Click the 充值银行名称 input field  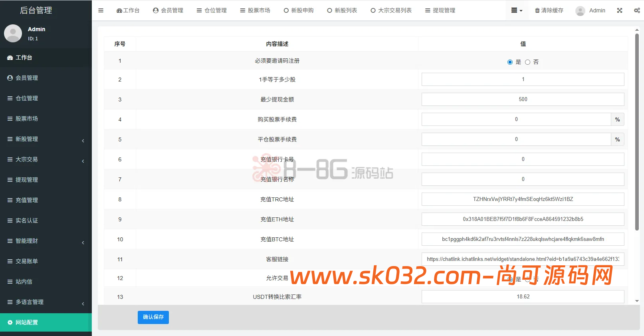pos(523,179)
